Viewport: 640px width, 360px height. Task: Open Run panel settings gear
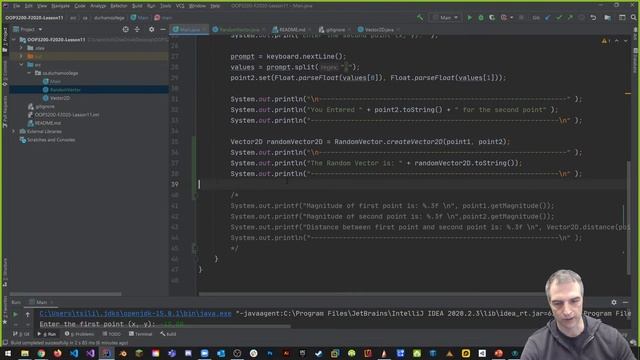(x=614, y=302)
